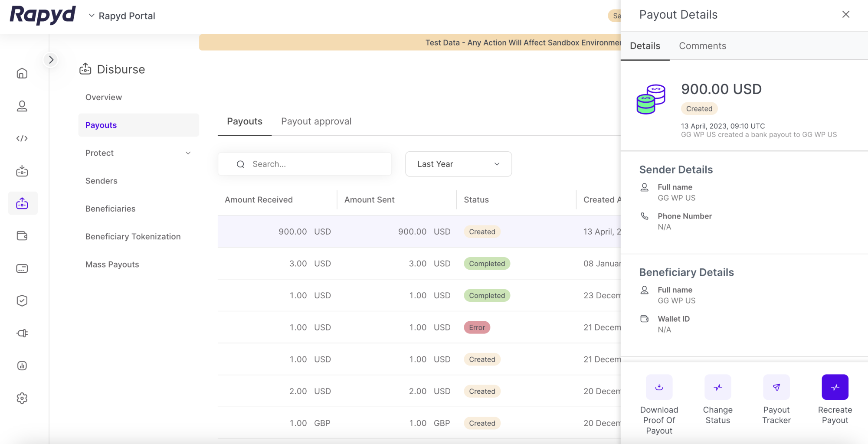Click the Recreate Payout icon button

click(835, 387)
